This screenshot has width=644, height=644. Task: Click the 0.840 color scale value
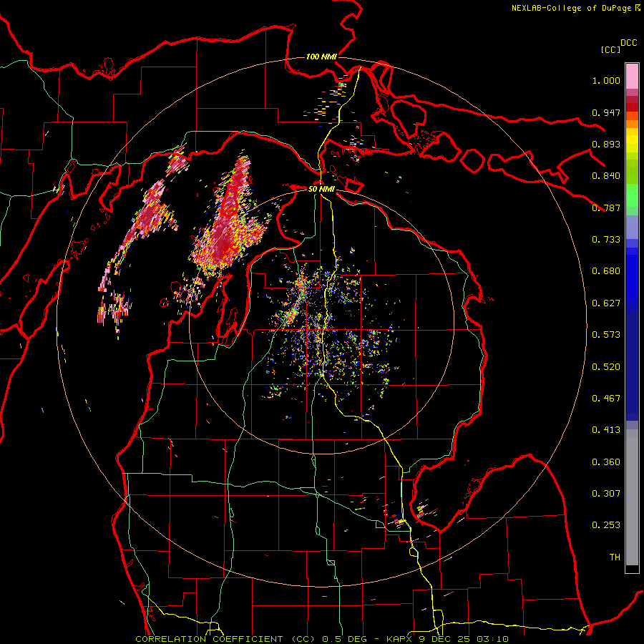point(606,176)
